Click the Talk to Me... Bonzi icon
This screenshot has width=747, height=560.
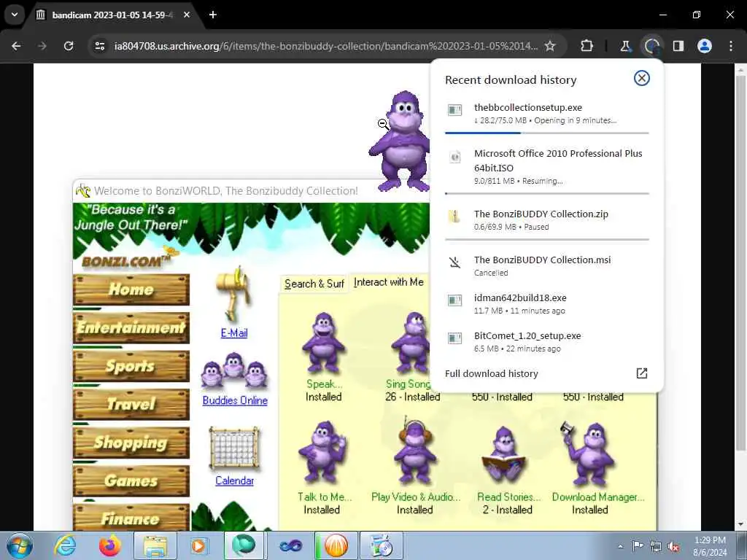pyautogui.click(x=322, y=451)
